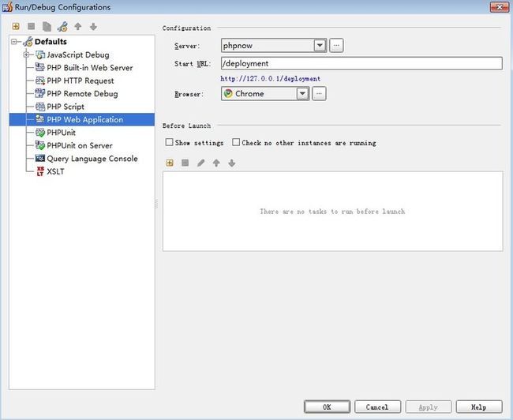The width and height of the screenshot is (513, 420).
Task: Add a new configuration with the plus icon
Action: (x=16, y=26)
